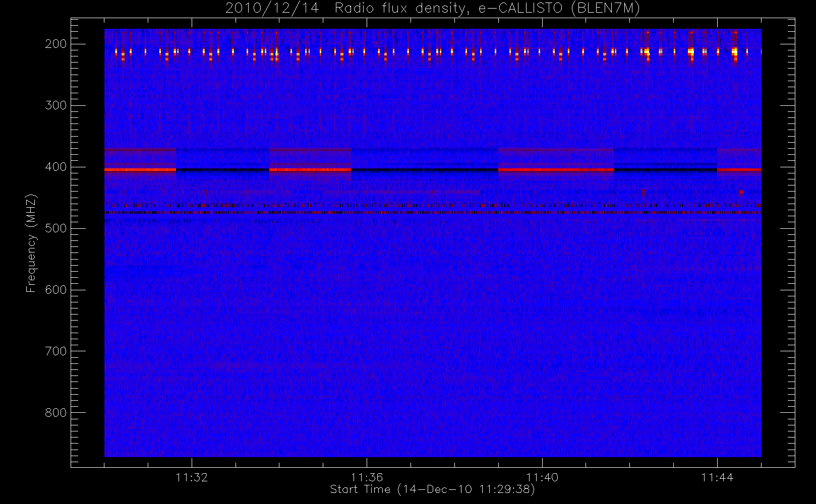Click the 11:36 time tick label
The width and height of the screenshot is (816, 504).
pos(367,477)
